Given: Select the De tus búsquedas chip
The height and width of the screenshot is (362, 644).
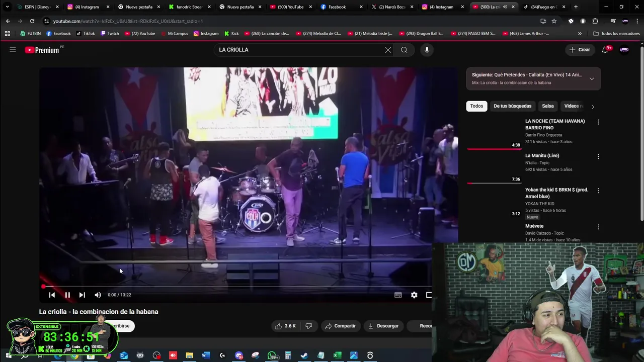Looking at the screenshot, I should (512, 106).
